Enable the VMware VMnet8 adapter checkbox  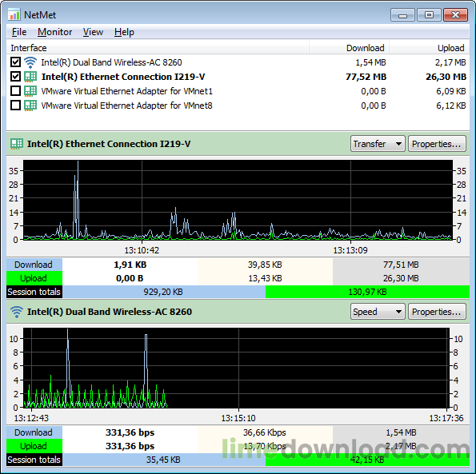15,106
